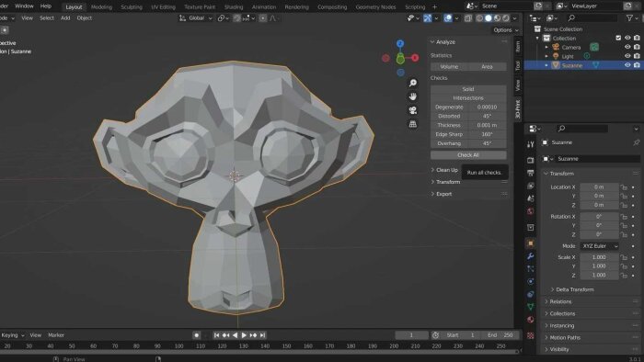Open the Material properties tab icon
The image size is (644, 362).
point(530,320)
